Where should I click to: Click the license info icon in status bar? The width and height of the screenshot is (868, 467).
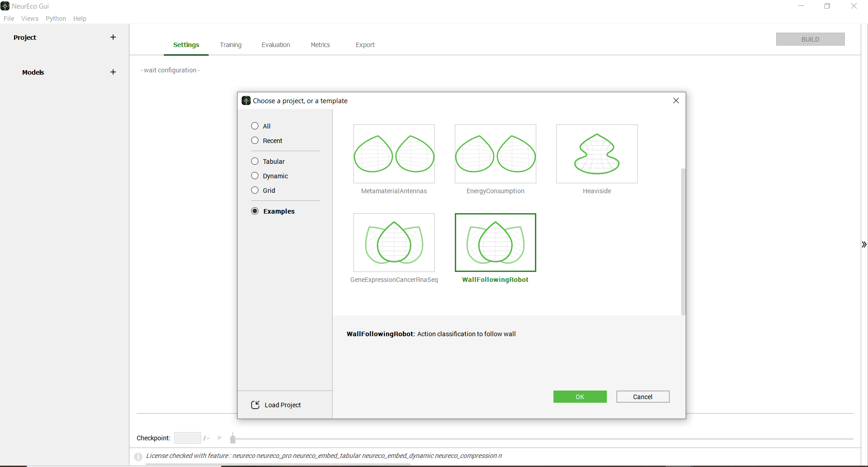pyautogui.click(x=138, y=457)
